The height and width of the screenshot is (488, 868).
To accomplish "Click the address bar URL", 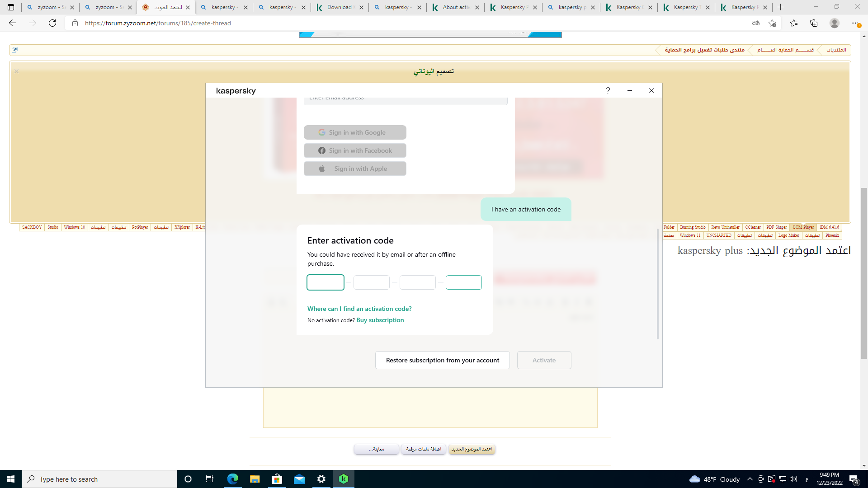I will (158, 23).
